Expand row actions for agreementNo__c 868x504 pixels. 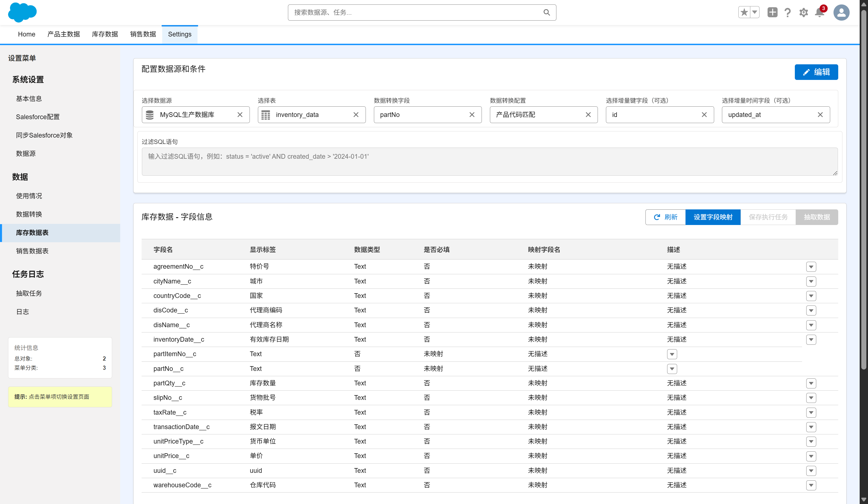click(x=811, y=267)
